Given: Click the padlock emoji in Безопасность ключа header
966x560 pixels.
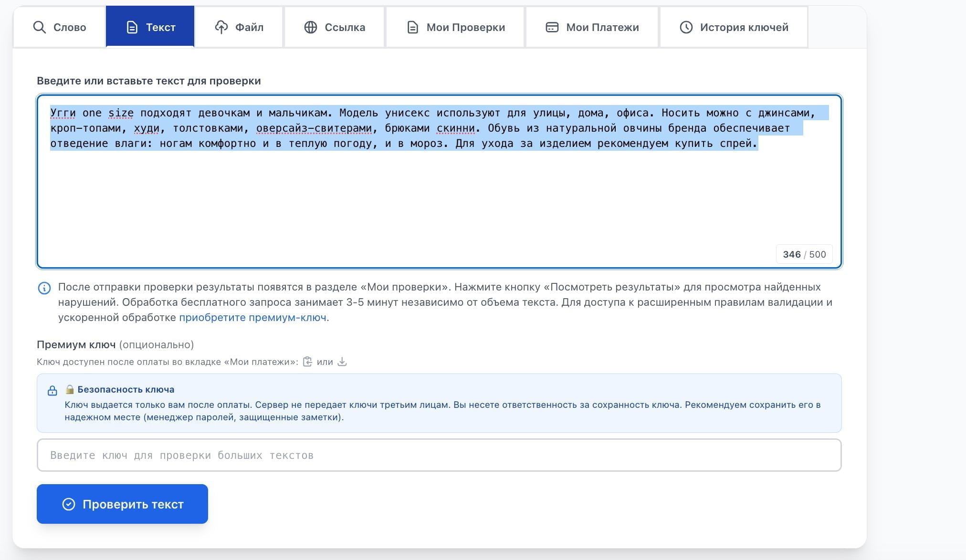Looking at the screenshot, I should (70, 389).
